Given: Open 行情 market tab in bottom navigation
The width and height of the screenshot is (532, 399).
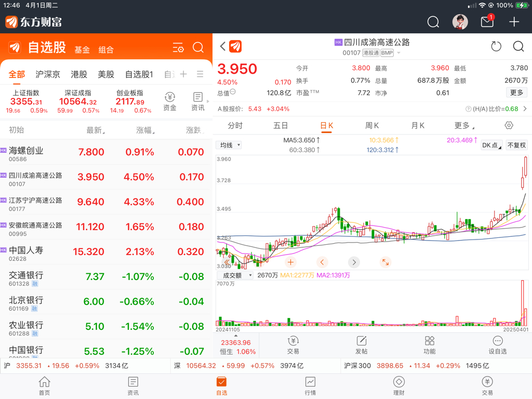Looking at the screenshot, I should tap(310, 386).
